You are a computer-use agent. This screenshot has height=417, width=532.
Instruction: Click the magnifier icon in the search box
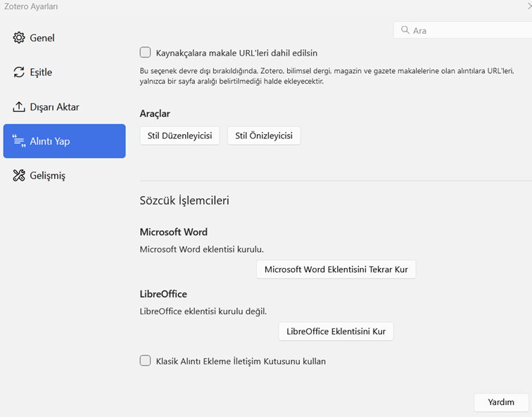(405, 30)
